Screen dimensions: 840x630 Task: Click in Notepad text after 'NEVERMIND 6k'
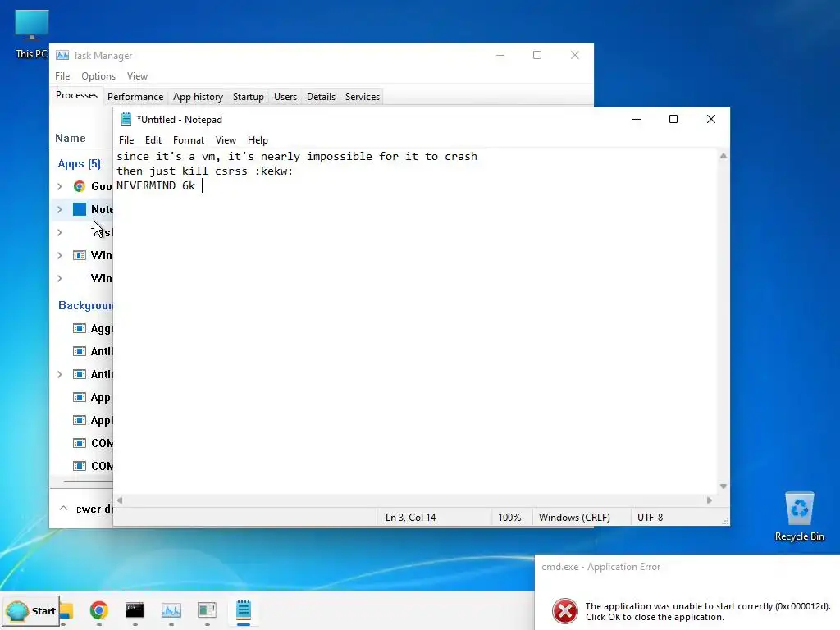[203, 186]
